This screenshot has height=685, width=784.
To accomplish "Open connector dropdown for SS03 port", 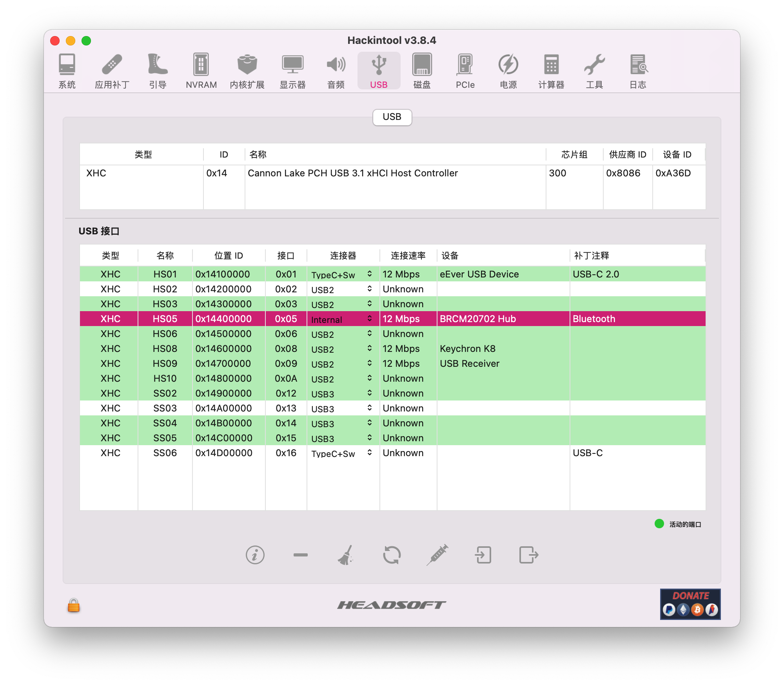I will (343, 408).
